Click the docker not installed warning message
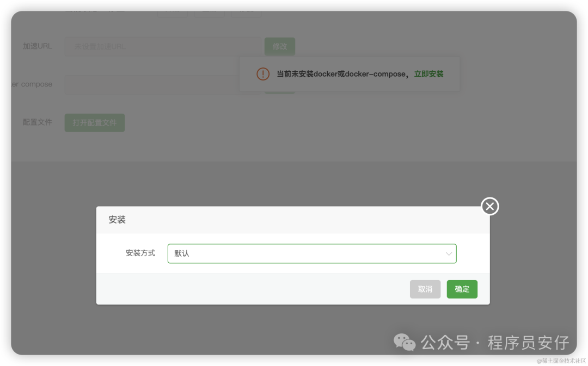Screen dimensions: 588x366 [342, 74]
